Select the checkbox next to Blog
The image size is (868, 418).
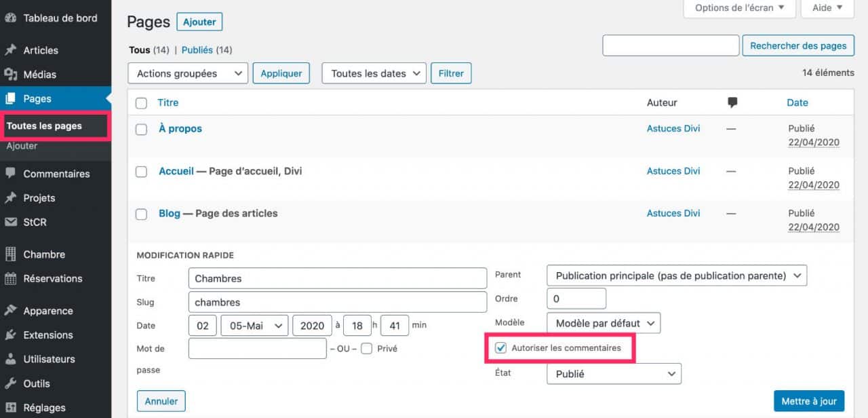(x=141, y=213)
